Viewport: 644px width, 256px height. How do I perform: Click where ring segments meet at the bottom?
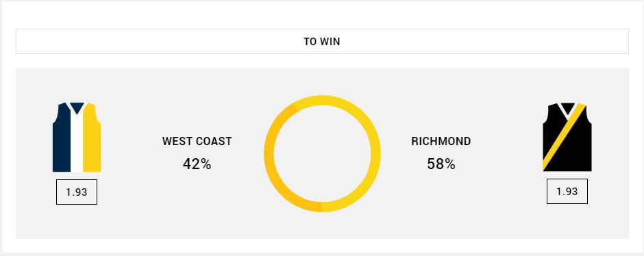(322, 207)
